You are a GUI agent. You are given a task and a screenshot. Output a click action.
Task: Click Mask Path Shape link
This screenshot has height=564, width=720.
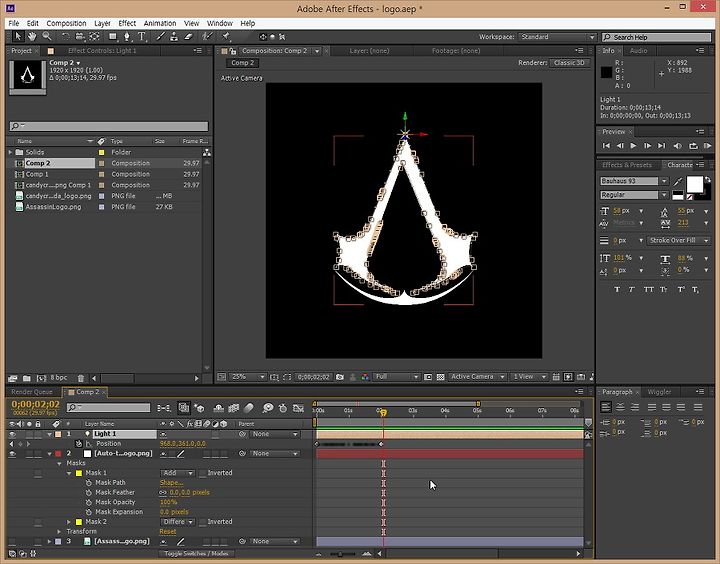click(x=171, y=483)
